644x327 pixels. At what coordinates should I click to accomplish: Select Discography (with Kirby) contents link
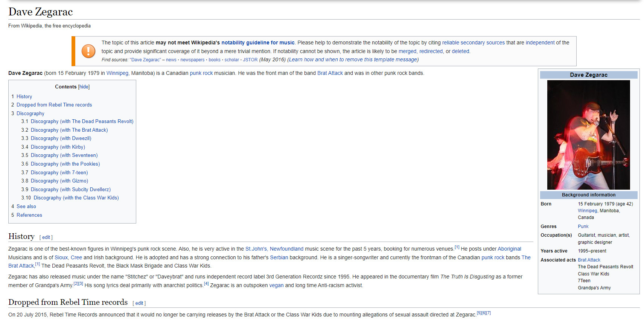[58, 147]
